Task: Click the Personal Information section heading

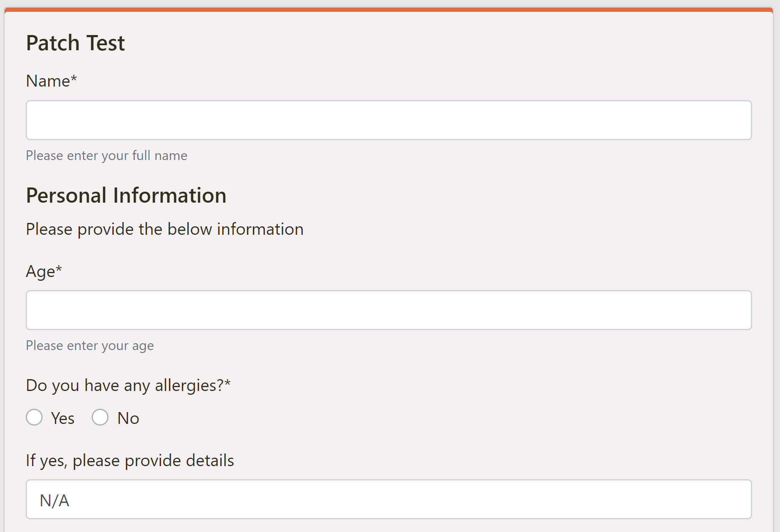Action: [126, 195]
